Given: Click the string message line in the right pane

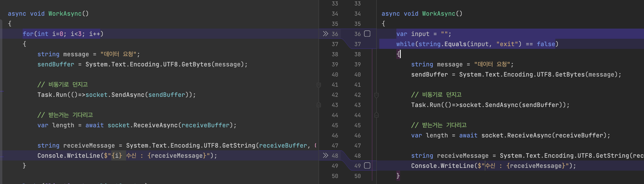Looking at the screenshot, I should pos(462,64).
